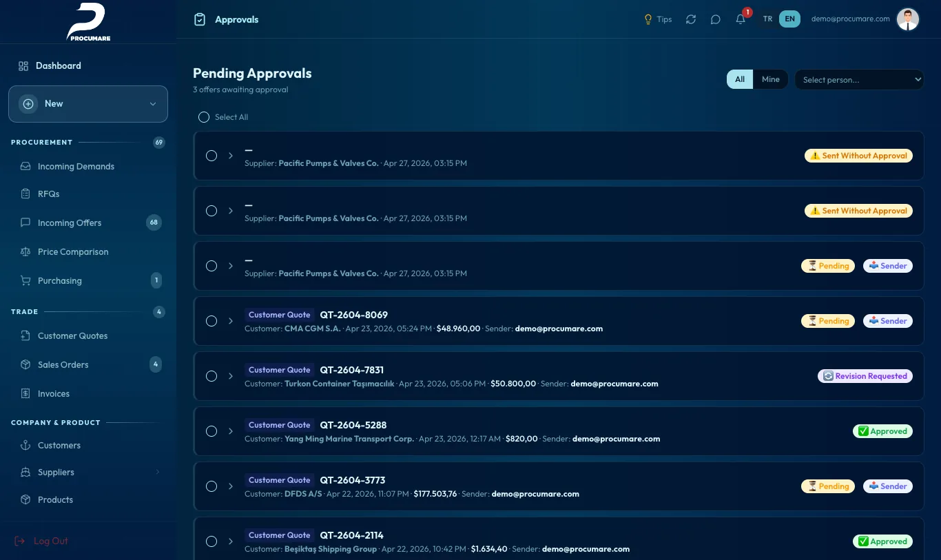Click the refresh icon in top bar
This screenshot has width=941, height=560.
691,19
